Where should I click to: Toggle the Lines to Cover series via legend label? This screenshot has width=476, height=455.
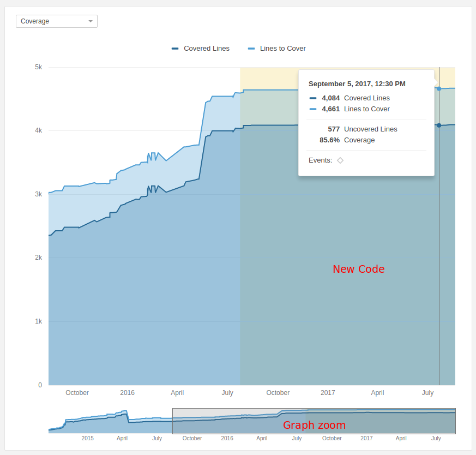coord(282,49)
